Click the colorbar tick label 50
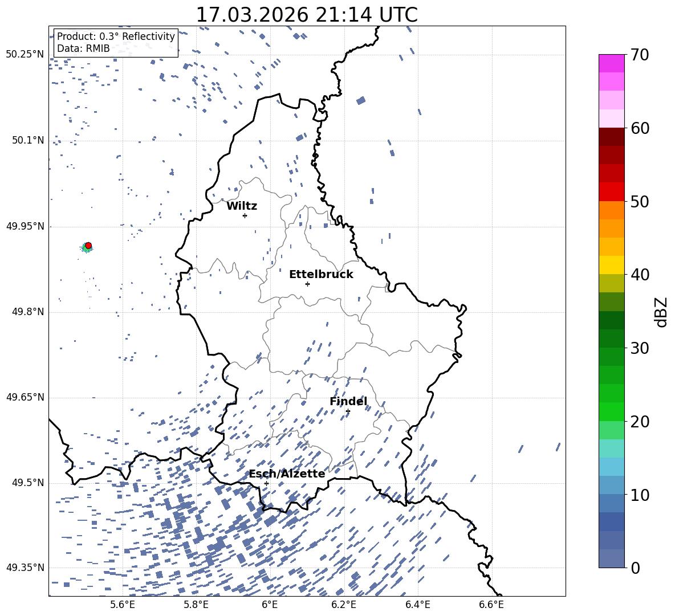 coord(640,201)
